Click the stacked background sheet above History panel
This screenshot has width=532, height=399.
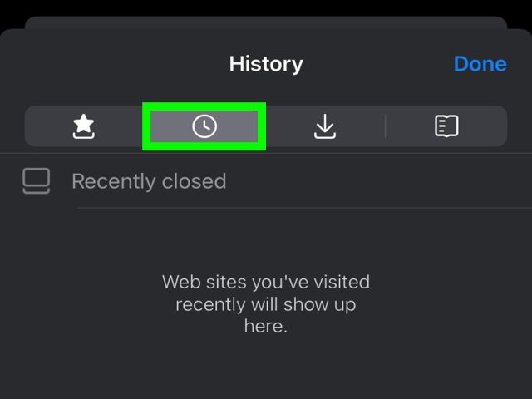(x=266, y=22)
